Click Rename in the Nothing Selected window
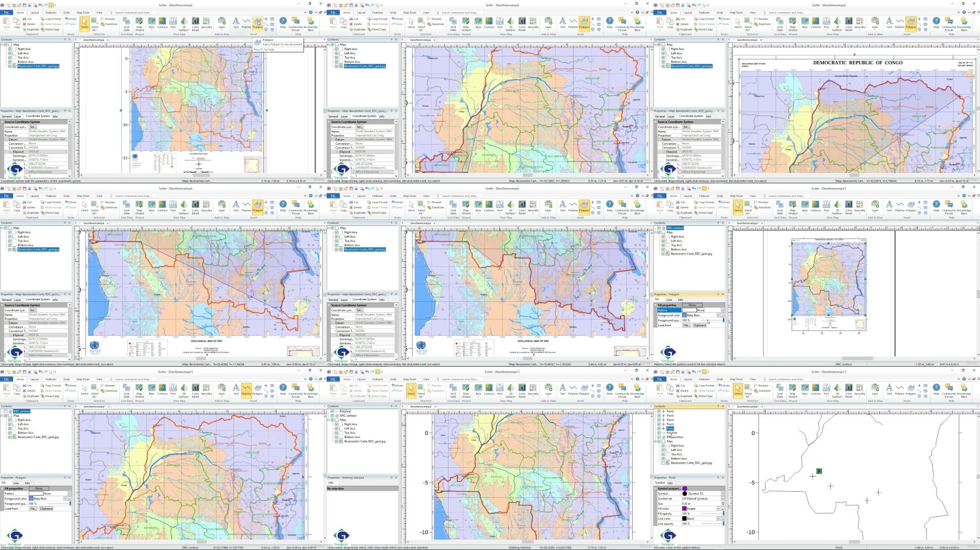 [x=435, y=386]
